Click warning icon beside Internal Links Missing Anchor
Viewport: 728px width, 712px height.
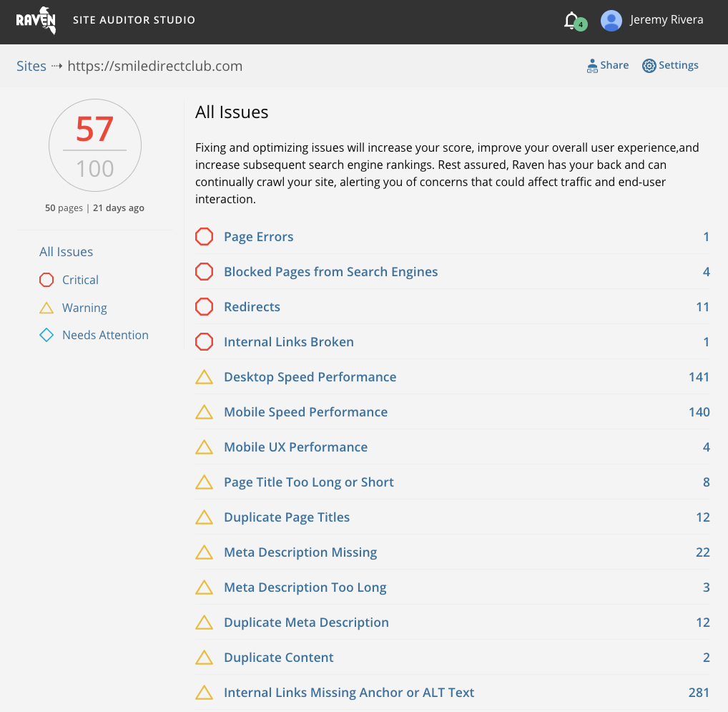pos(205,693)
